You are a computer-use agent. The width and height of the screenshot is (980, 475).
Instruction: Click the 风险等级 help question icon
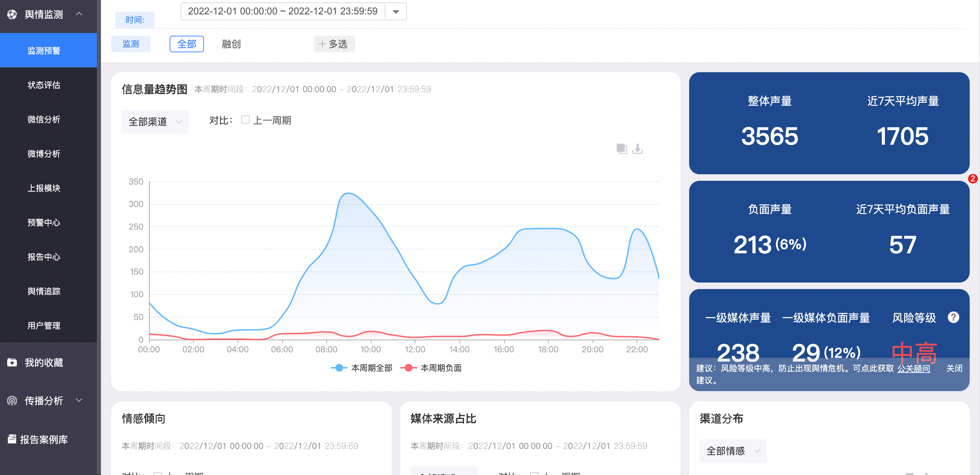tap(953, 317)
